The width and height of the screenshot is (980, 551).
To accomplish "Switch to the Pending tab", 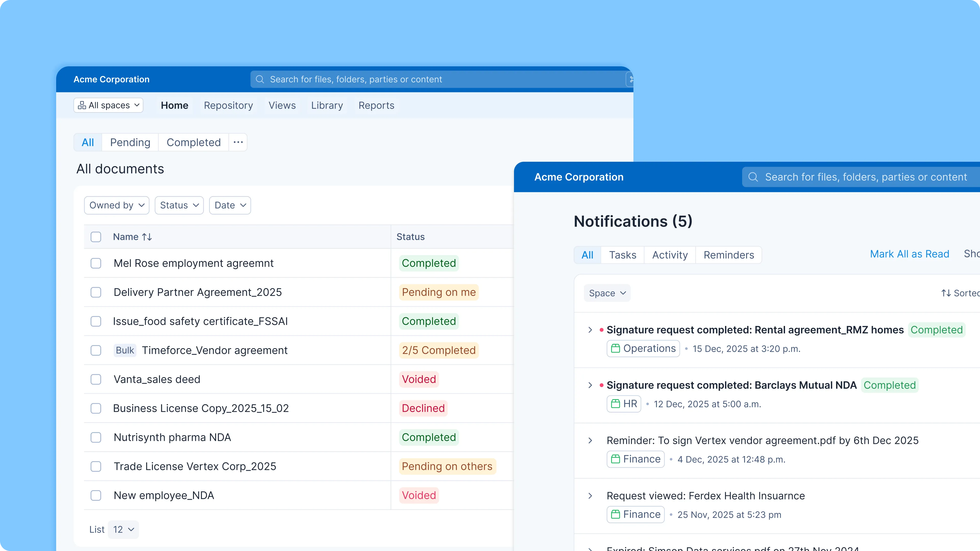I will 130,142.
